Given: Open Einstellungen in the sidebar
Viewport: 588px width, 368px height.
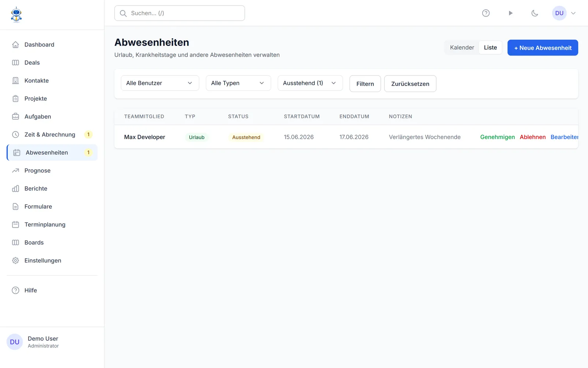Looking at the screenshot, I should pos(52,261).
